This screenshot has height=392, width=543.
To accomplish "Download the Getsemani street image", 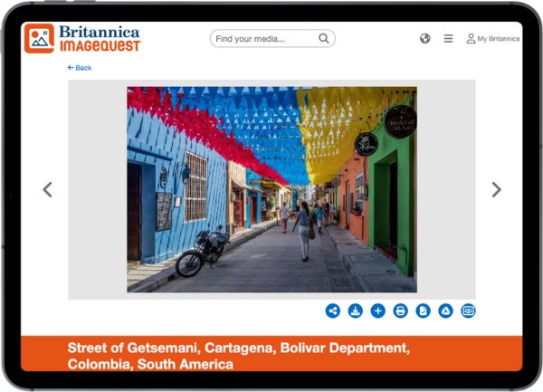I will pyautogui.click(x=356, y=311).
